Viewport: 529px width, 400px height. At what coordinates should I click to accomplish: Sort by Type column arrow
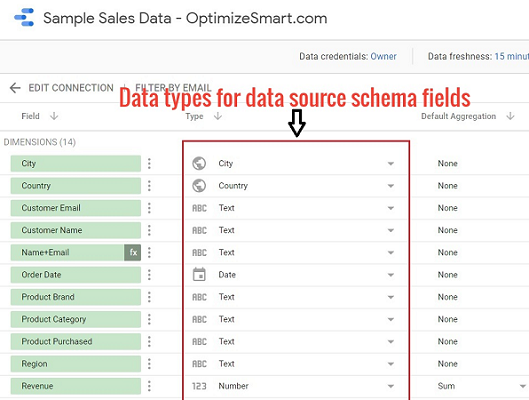(x=218, y=116)
